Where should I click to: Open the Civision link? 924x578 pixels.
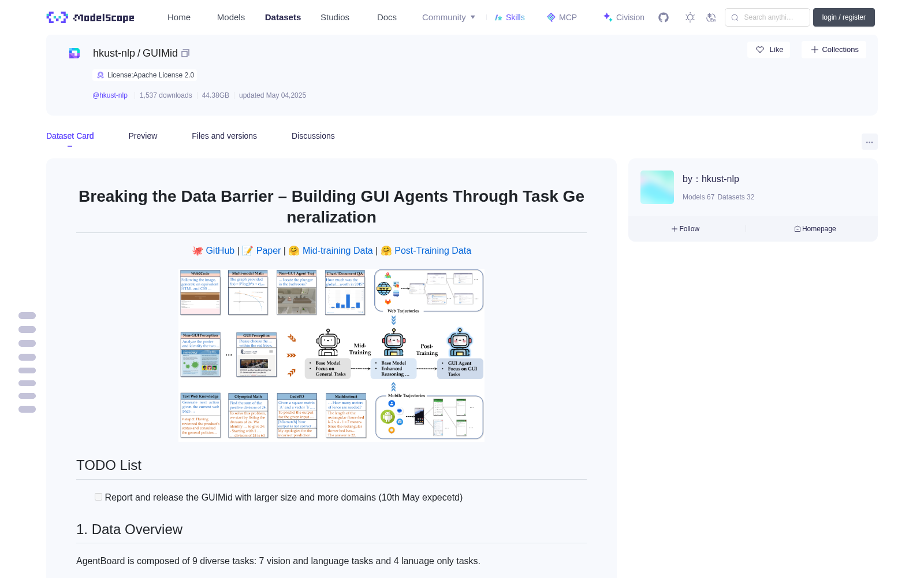[x=624, y=17]
